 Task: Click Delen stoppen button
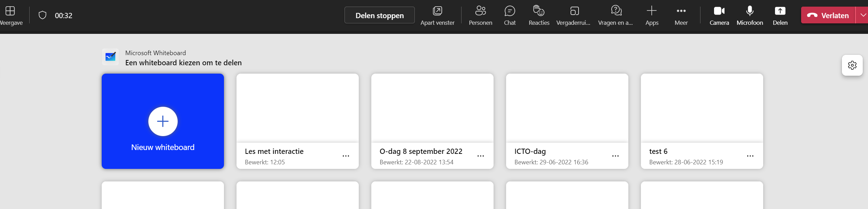click(x=380, y=15)
